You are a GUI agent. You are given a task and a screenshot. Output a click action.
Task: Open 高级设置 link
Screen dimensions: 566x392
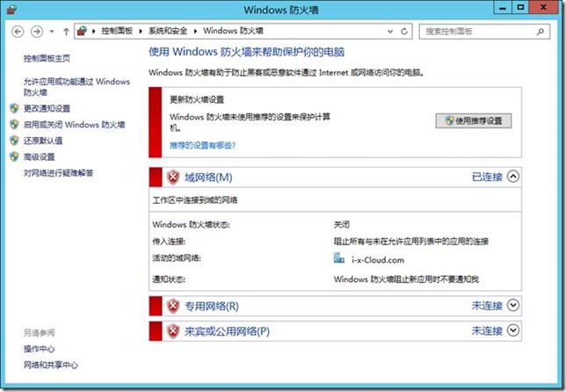39,156
